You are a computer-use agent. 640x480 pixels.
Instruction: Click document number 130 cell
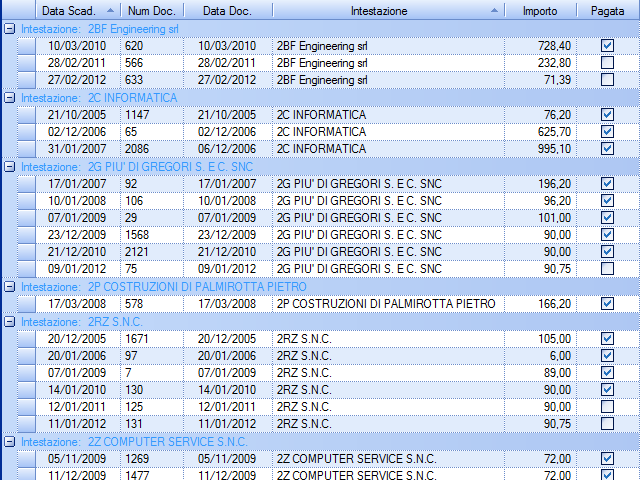click(152, 390)
